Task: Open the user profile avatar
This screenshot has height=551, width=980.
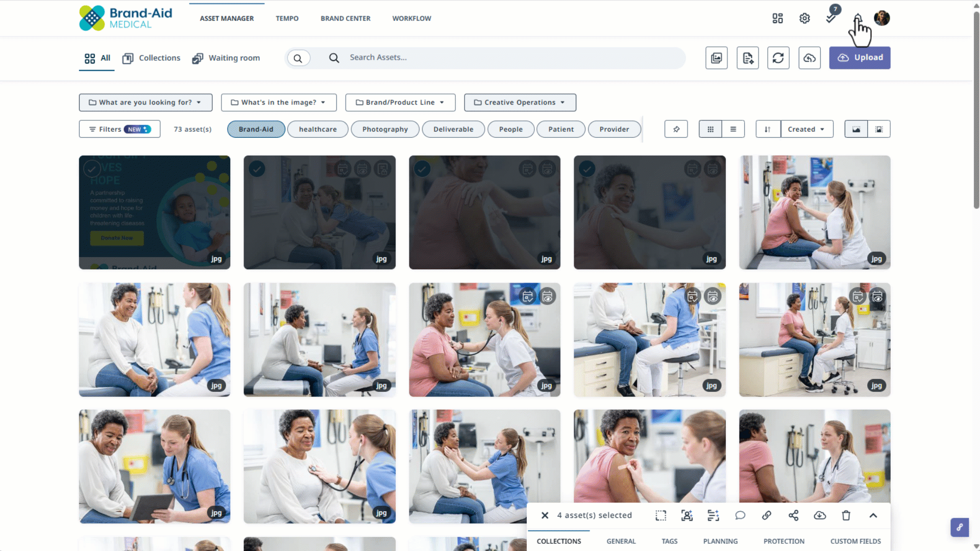Action: tap(882, 18)
